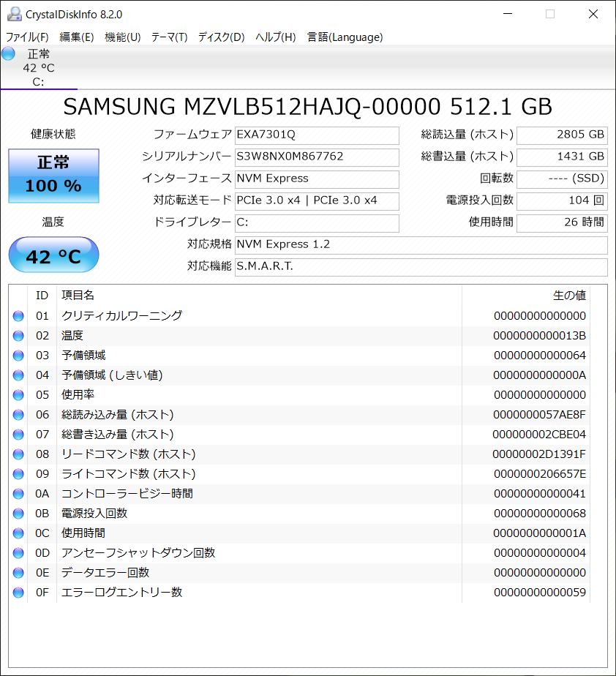Select the 予備領域 (しきい値) attribute name

[112, 375]
